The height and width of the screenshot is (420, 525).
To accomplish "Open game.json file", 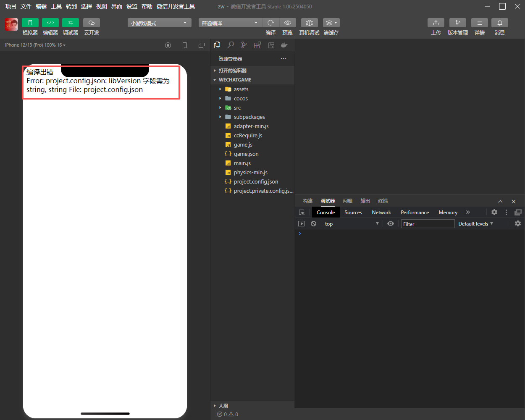I will click(x=252, y=154).
